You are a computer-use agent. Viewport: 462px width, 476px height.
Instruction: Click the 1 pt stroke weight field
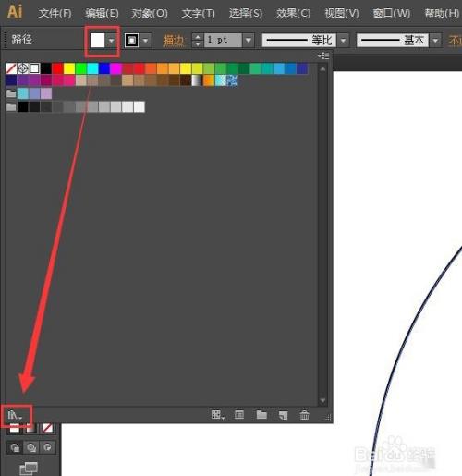tap(223, 40)
